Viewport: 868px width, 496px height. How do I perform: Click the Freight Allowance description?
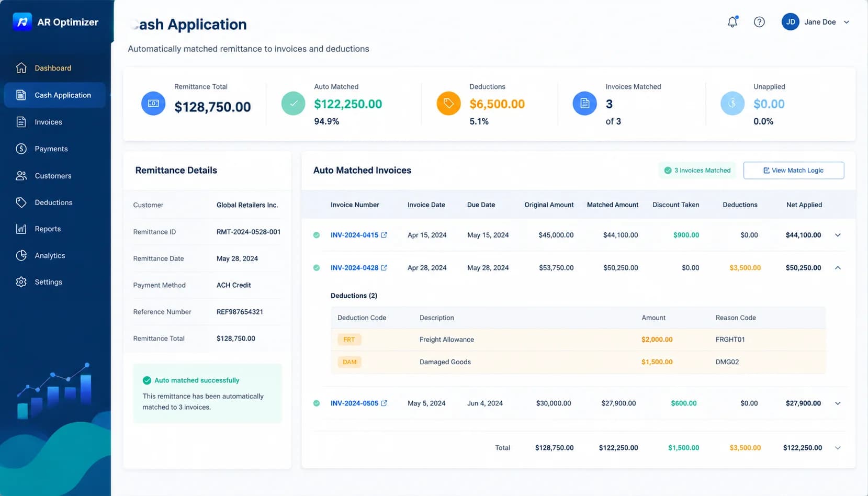pyautogui.click(x=447, y=340)
